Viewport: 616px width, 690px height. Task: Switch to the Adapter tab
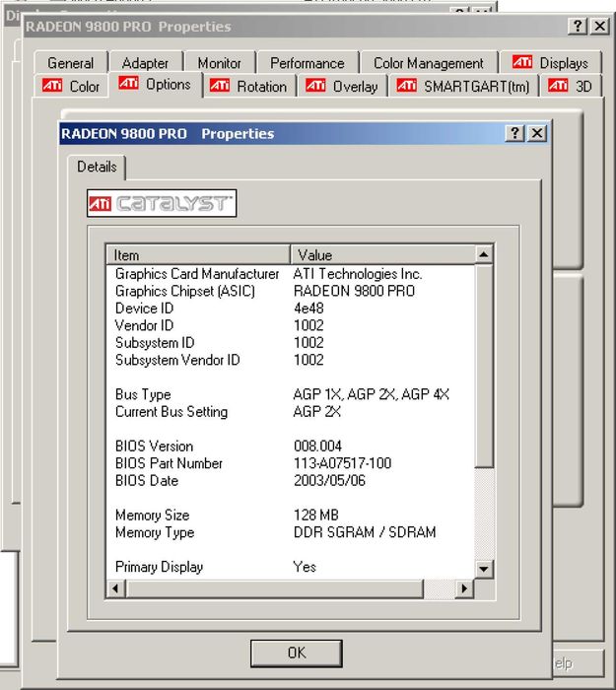(146, 63)
